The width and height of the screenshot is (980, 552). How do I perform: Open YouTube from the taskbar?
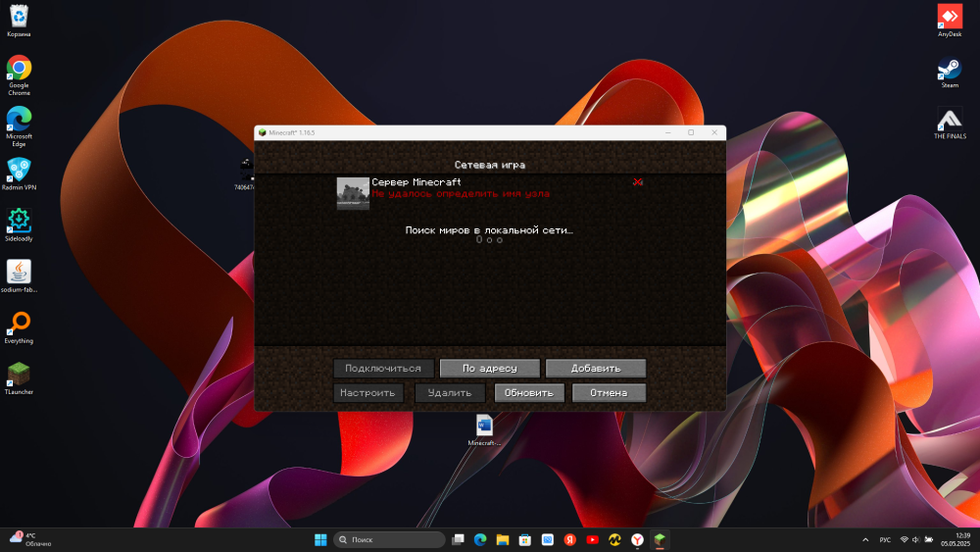[x=593, y=539]
